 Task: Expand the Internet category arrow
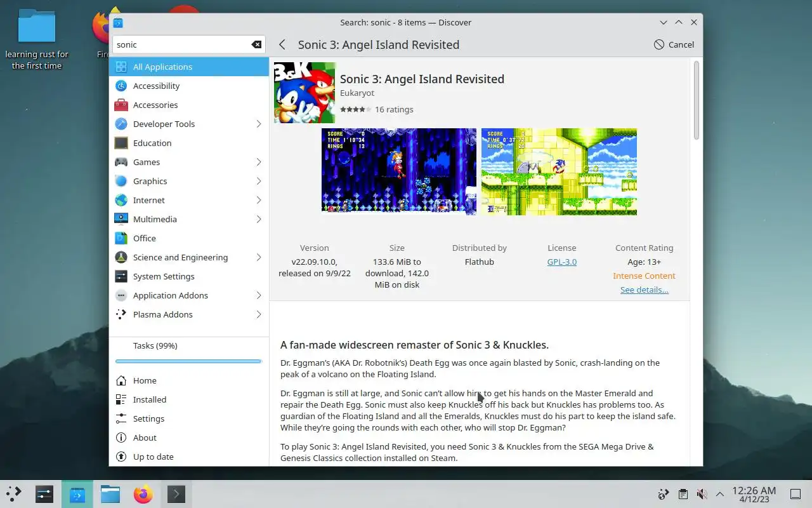tap(259, 200)
